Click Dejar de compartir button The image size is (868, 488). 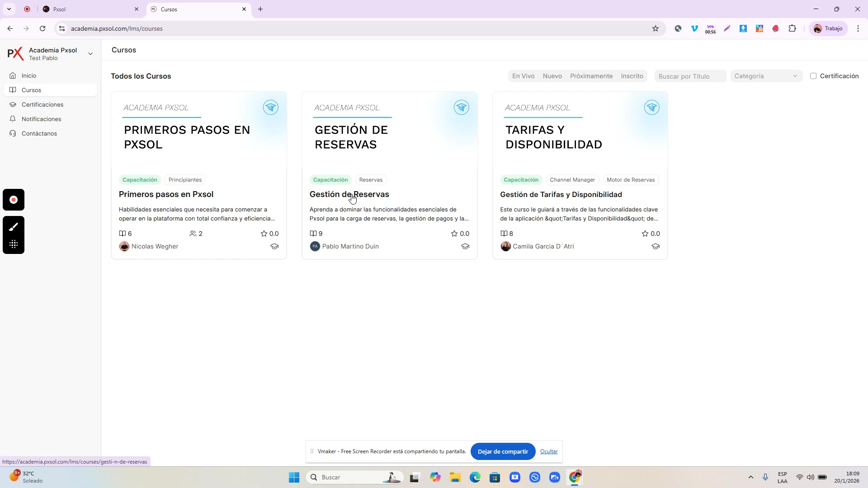[x=503, y=451]
